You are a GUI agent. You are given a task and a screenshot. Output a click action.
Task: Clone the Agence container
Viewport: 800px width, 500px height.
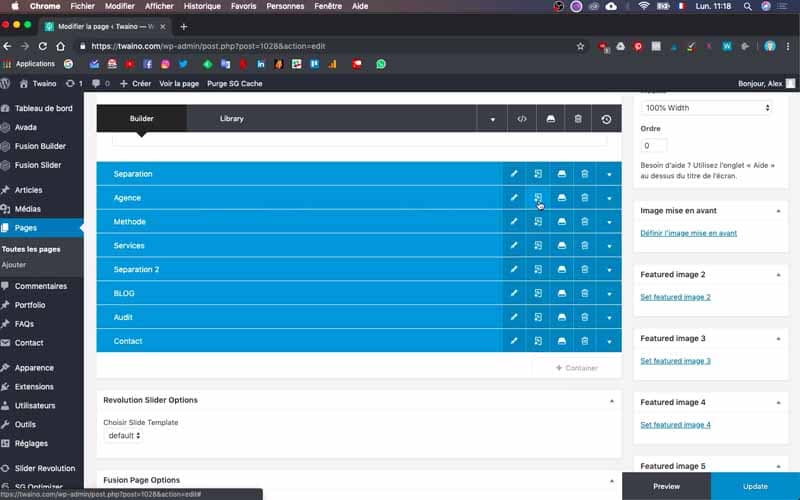[538, 198]
